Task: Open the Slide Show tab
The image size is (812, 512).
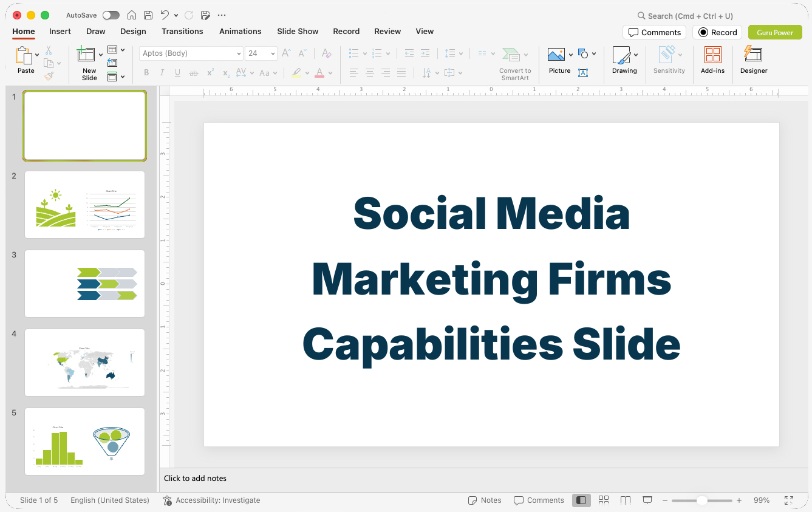Action: (298, 32)
